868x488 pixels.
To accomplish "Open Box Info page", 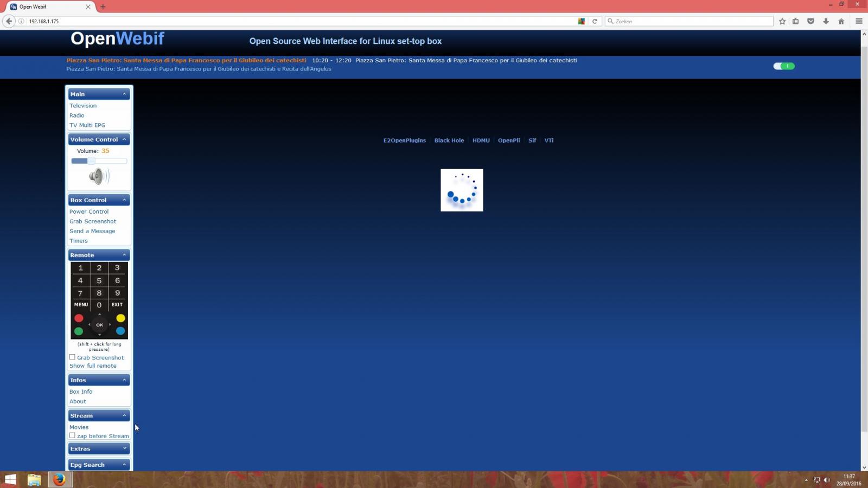I will click(81, 392).
